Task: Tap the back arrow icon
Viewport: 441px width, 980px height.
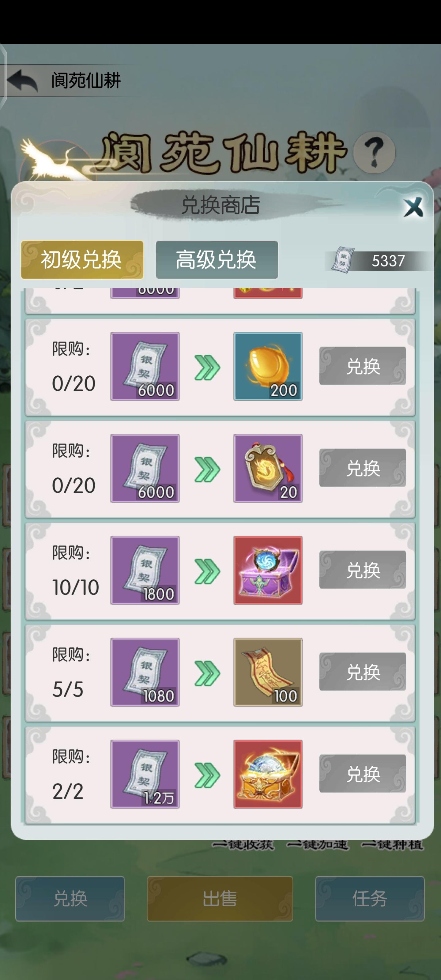Action: click(x=22, y=80)
